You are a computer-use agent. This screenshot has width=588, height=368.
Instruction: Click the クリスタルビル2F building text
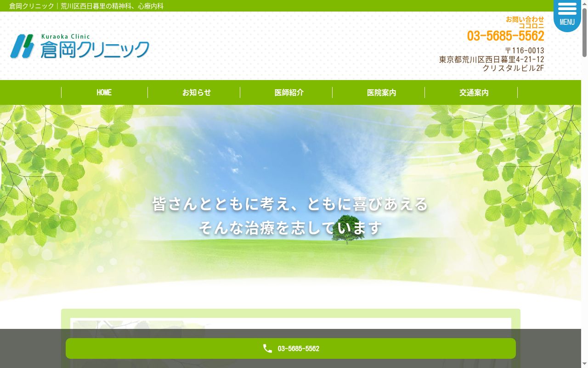513,68
